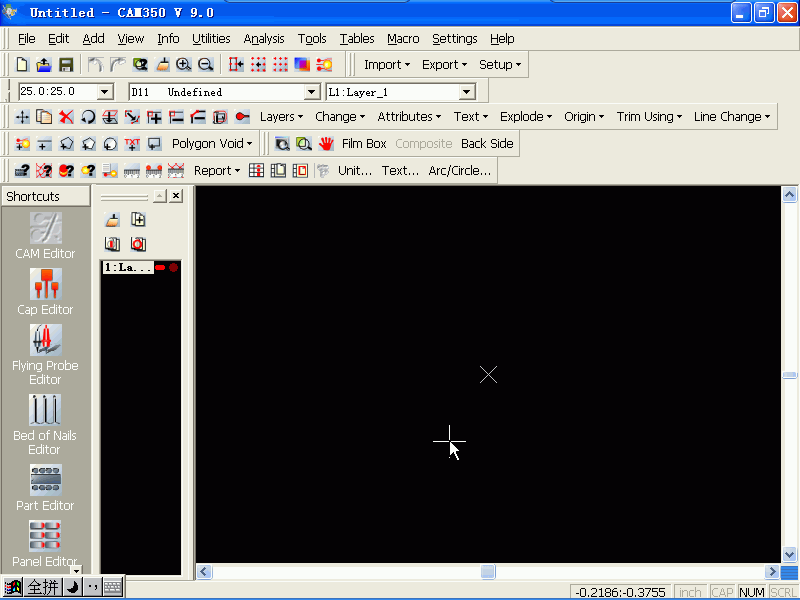The height and width of the screenshot is (600, 800).
Task: Click the red hand Pan icon
Action: click(326, 144)
